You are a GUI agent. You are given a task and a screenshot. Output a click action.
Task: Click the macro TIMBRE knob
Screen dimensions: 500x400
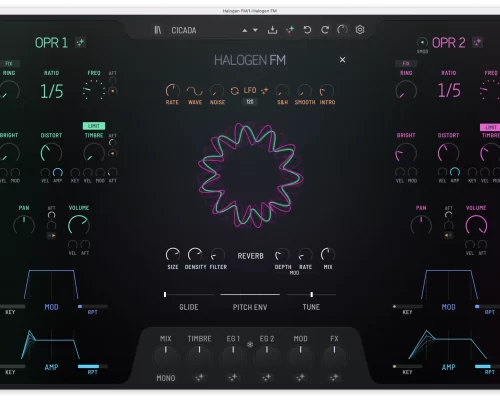pos(199,357)
